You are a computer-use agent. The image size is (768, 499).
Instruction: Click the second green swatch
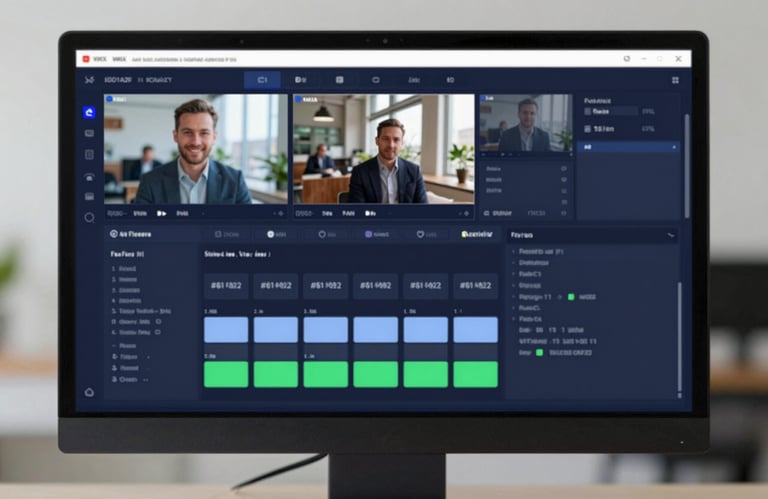[276, 375]
